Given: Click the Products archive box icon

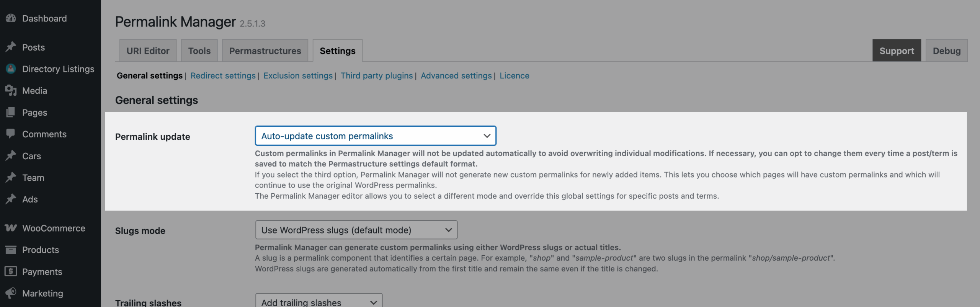Looking at the screenshot, I should [11, 250].
